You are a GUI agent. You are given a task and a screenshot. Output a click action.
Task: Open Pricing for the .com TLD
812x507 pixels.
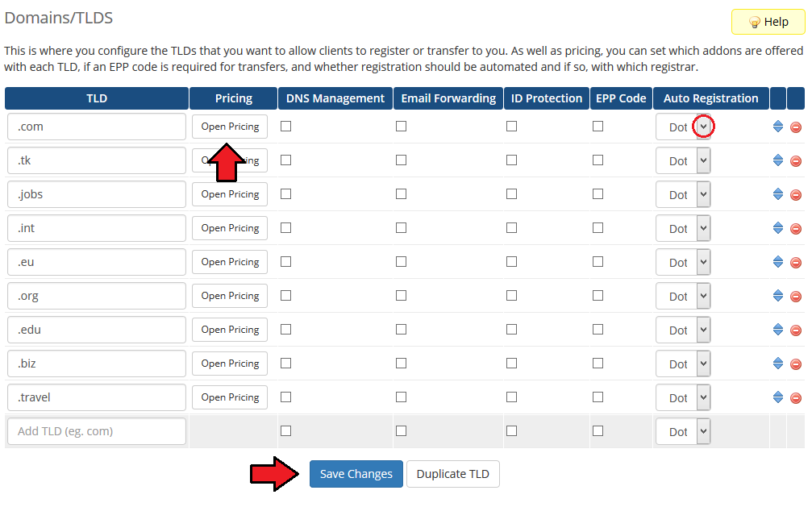click(230, 127)
